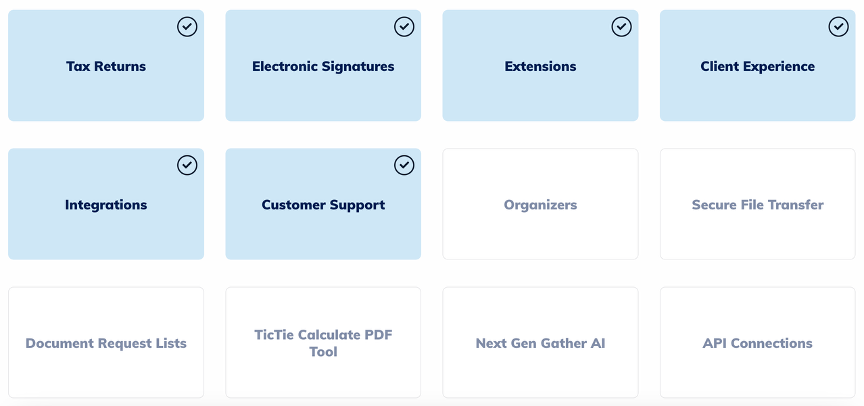Click the checkmark icon on Customer Support

404,165
